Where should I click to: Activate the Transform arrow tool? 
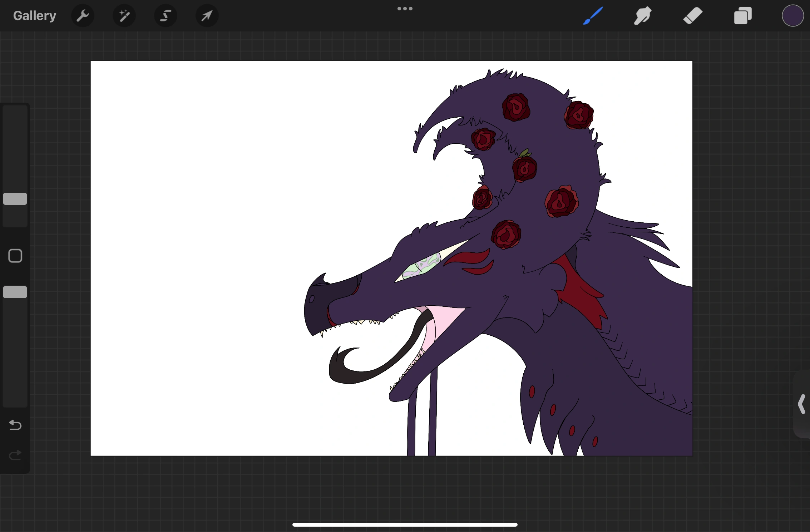coord(207,15)
